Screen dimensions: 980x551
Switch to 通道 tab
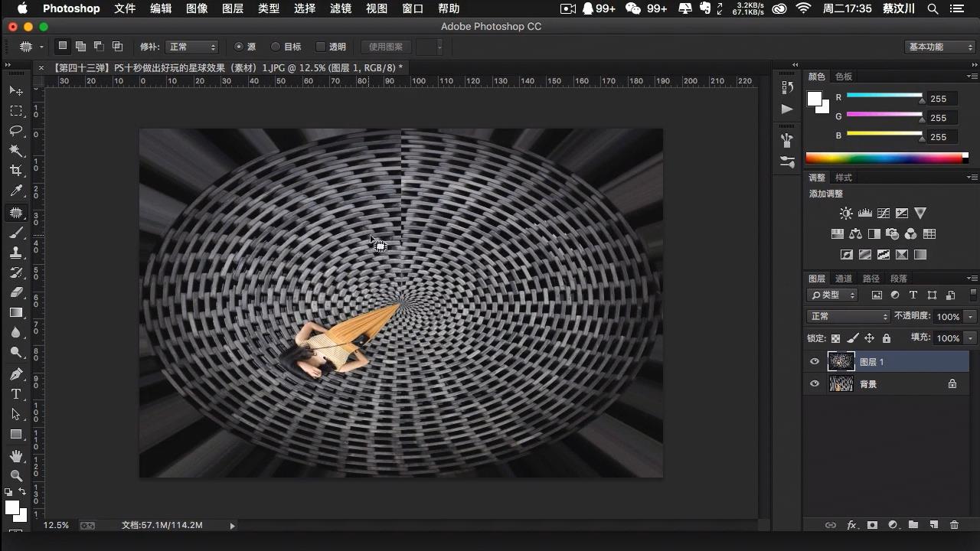[844, 279]
